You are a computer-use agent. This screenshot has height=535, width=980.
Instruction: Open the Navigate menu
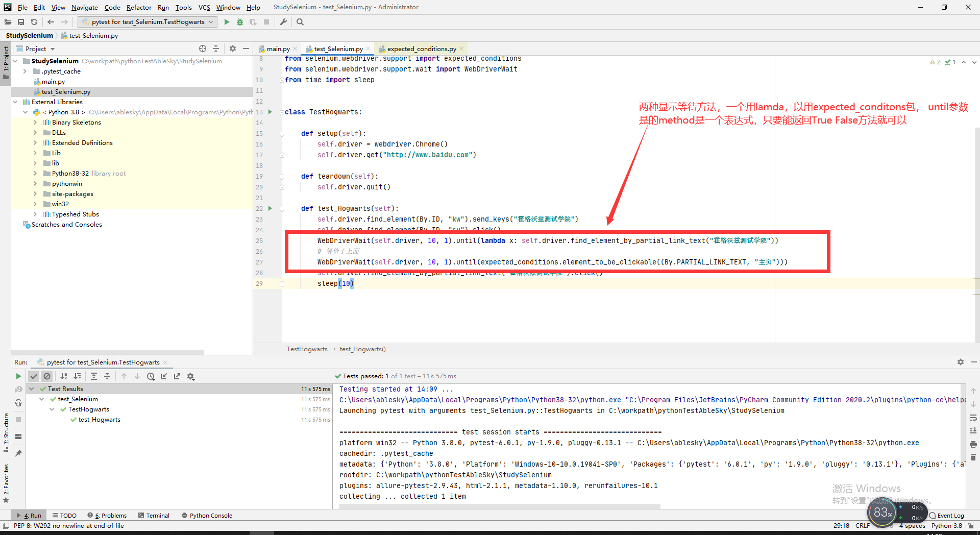(85, 7)
